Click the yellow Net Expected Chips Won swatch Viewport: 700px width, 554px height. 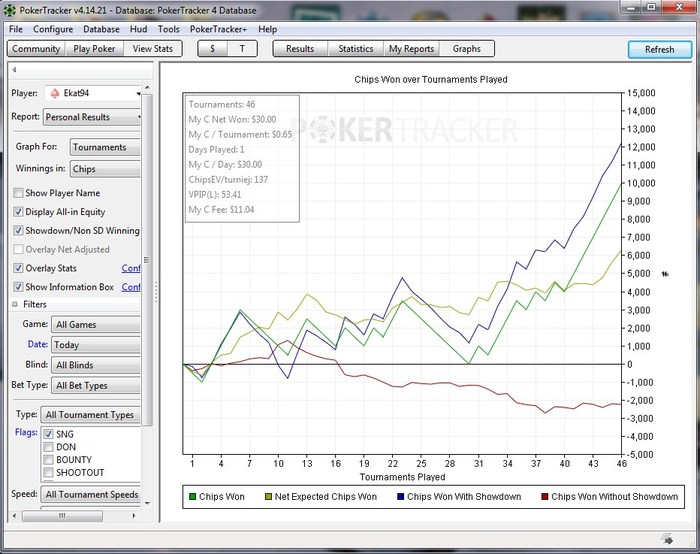tap(268, 496)
